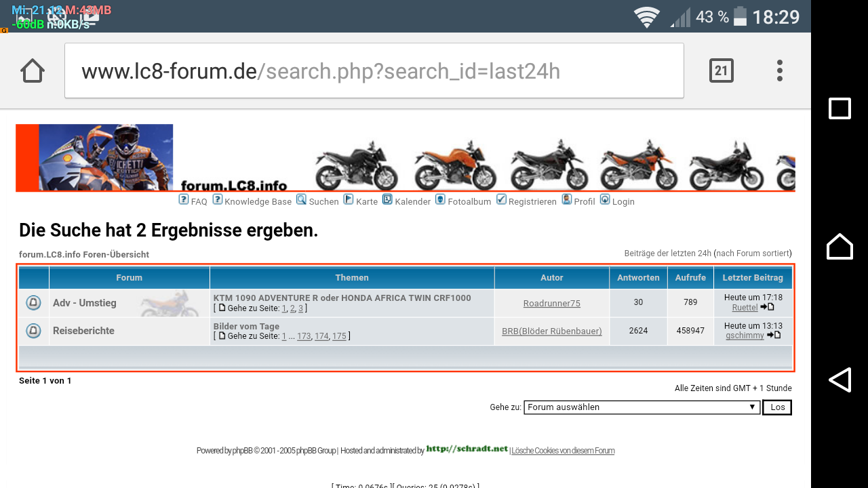
Task: Tap the Chrome home icon
Action: 33,70
